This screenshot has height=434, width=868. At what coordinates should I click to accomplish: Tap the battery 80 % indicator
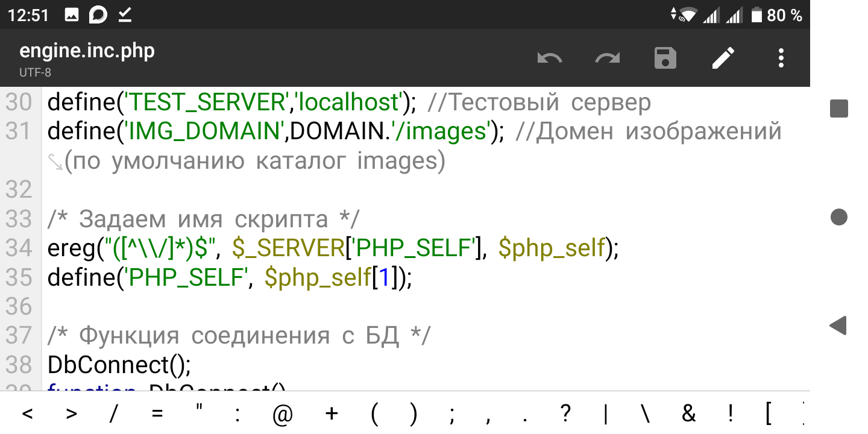pyautogui.click(x=776, y=15)
